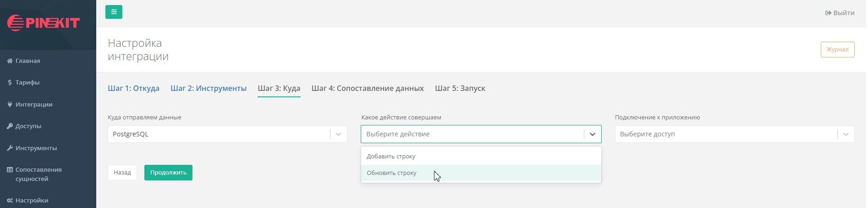This screenshot has height=208, width=868.
Task: Open Сопоставления сущностей in the sidebar
Action: [38, 174]
